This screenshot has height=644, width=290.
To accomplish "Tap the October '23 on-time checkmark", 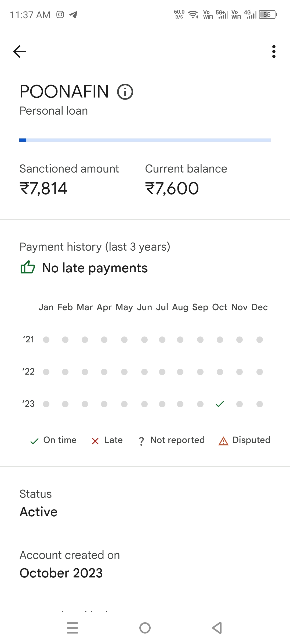I will tap(220, 404).
